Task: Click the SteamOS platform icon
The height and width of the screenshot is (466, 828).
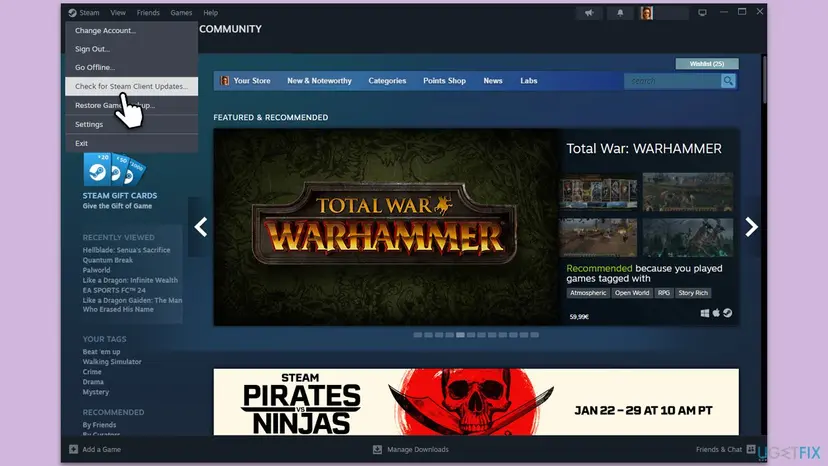Action: pyautogui.click(x=728, y=313)
